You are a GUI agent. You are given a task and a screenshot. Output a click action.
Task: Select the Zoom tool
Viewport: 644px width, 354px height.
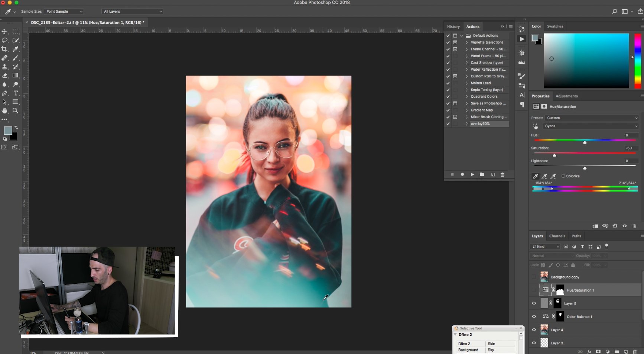click(x=16, y=111)
